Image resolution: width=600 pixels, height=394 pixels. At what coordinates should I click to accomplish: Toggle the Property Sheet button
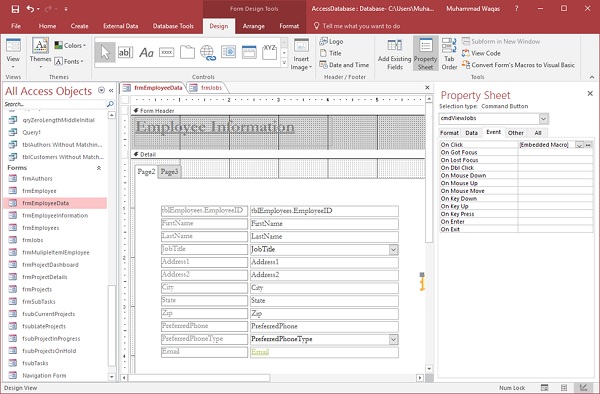point(425,54)
